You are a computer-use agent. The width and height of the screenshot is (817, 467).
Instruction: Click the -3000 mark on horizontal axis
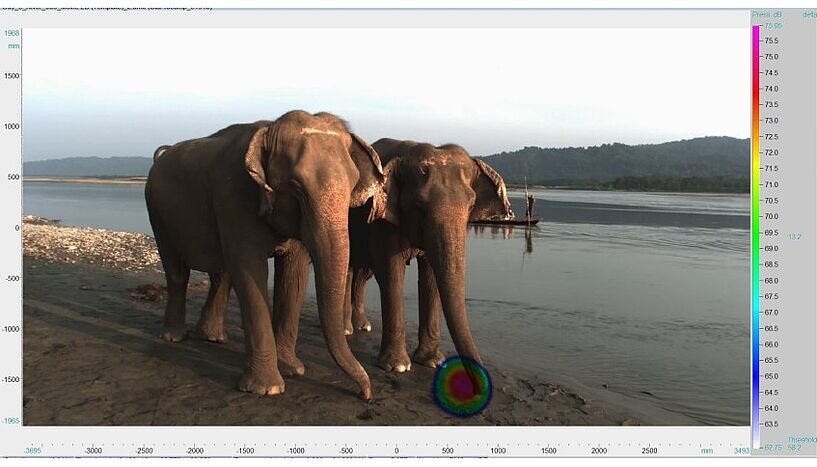click(93, 451)
